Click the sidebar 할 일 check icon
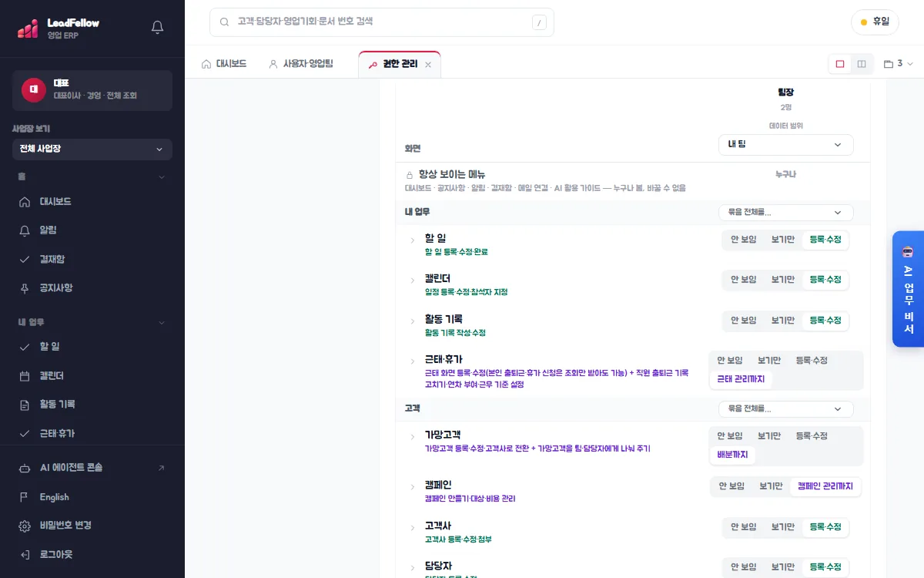Screen dimensions: 924x578 tap(25, 347)
